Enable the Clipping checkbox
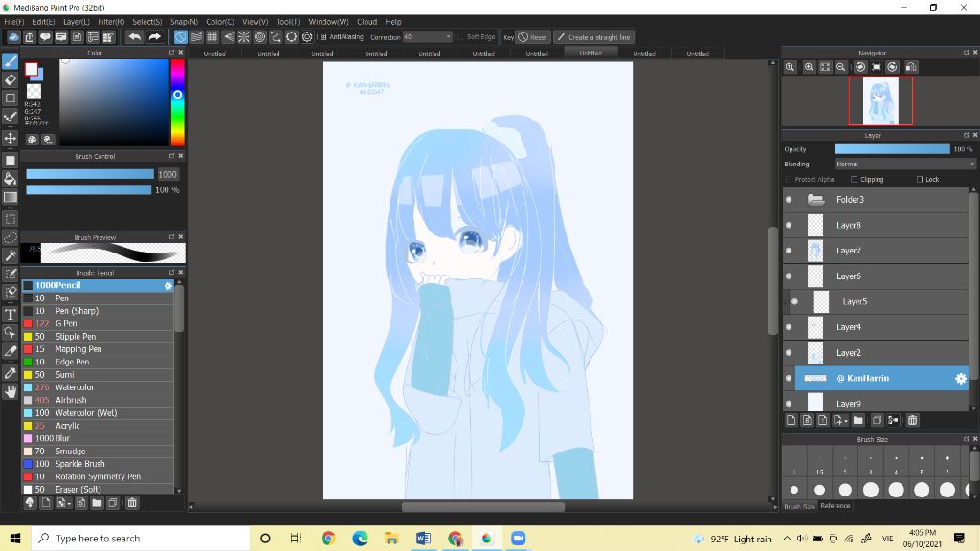 point(854,179)
